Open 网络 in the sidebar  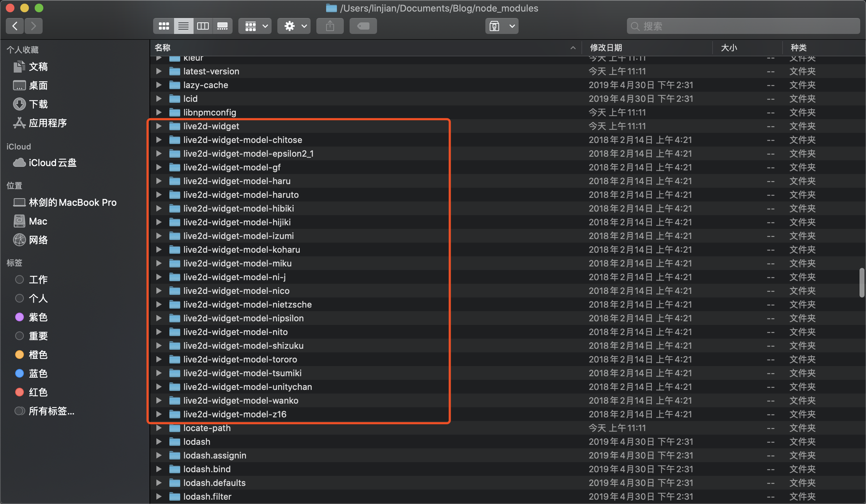31,240
